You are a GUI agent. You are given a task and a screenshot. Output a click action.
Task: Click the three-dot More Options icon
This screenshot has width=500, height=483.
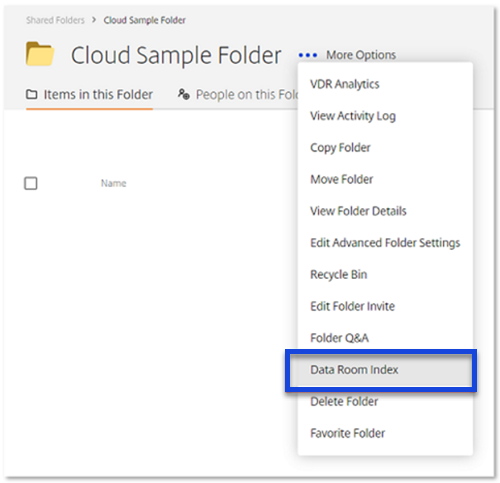(x=308, y=55)
